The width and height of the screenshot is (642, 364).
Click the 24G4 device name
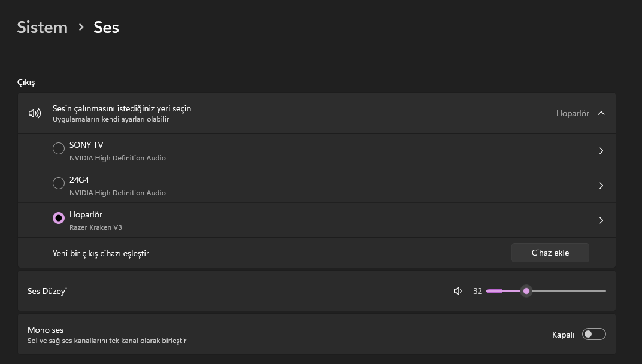pyautogui.click(x=79, y=180)
